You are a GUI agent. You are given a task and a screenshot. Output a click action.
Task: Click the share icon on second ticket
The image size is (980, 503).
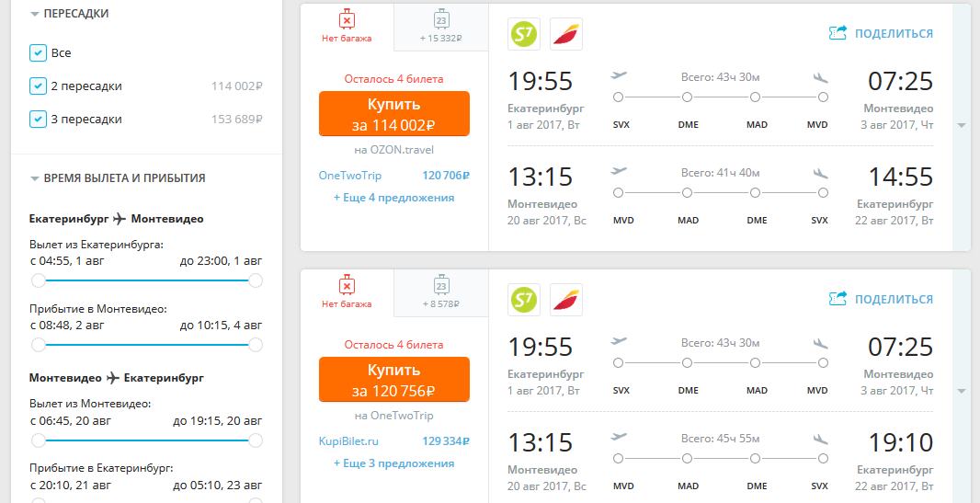point(838,299)
